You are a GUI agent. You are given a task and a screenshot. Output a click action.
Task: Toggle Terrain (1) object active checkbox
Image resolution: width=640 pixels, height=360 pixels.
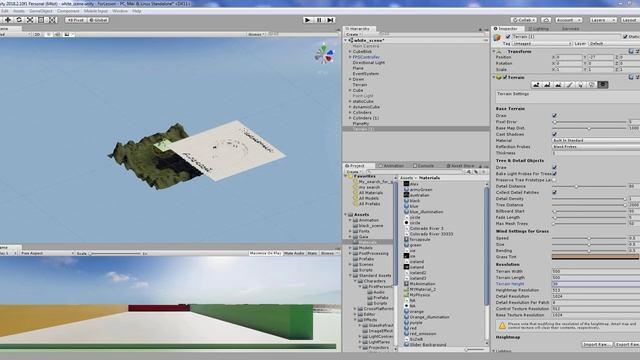tap(508, 36)
